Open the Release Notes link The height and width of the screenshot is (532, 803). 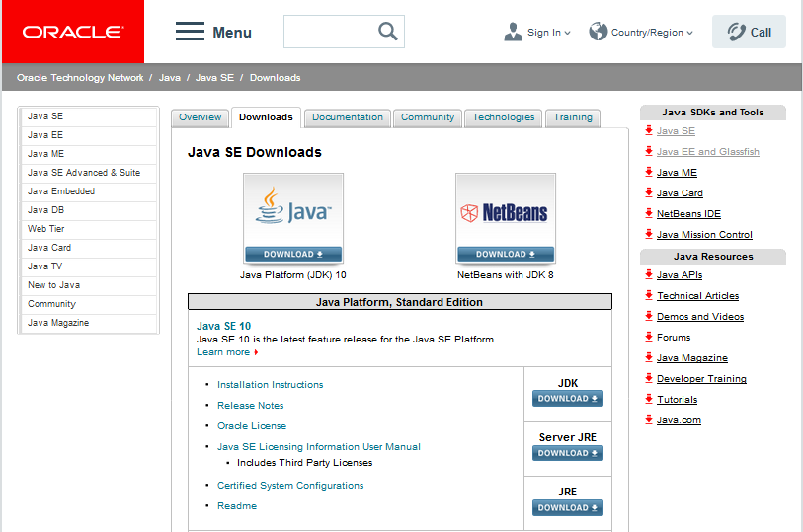pos(251,405)
